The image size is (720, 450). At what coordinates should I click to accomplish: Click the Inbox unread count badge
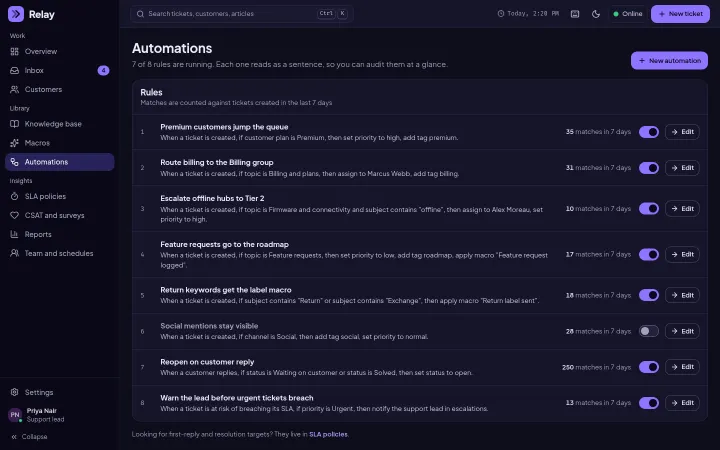point(103,70)
